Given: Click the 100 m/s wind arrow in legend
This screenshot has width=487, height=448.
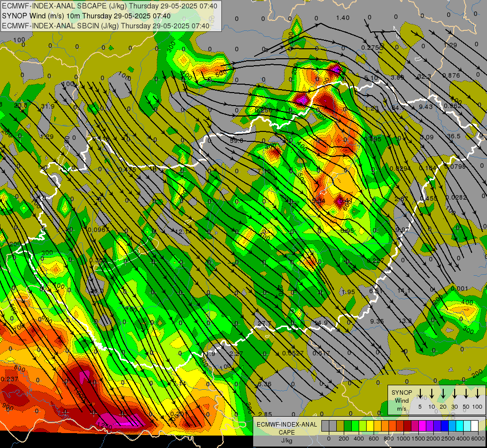Looking at the screenshot, I should (478, 394).
